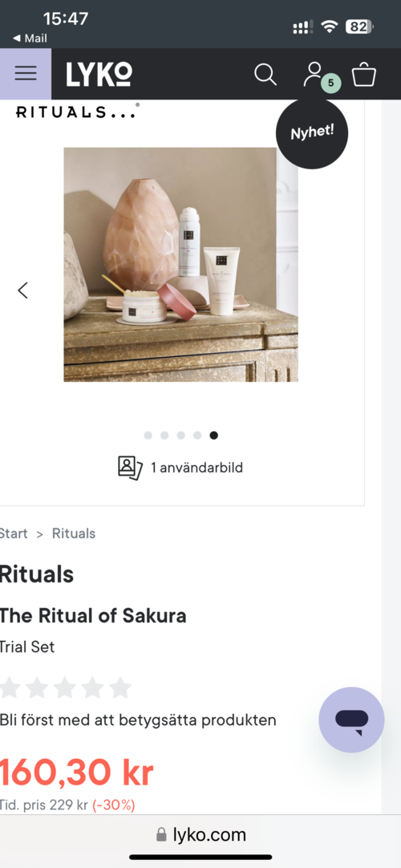Tap the user images photo icon
The image size is (401, 868).
click(x=130, y=468)
